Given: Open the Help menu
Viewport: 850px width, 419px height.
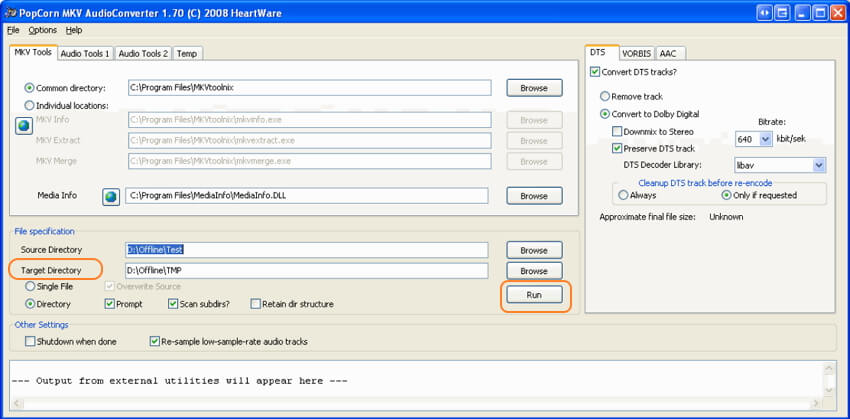Looking at the screenshot, I should pos(74,30).
